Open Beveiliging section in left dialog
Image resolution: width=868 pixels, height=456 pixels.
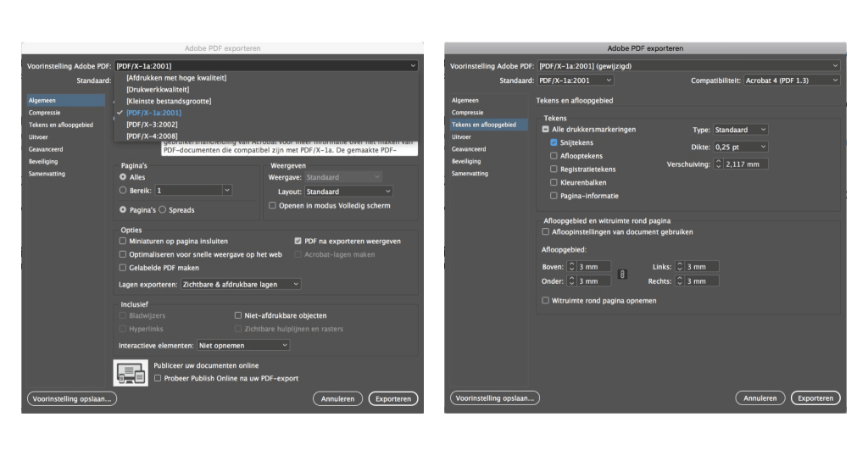43,162
